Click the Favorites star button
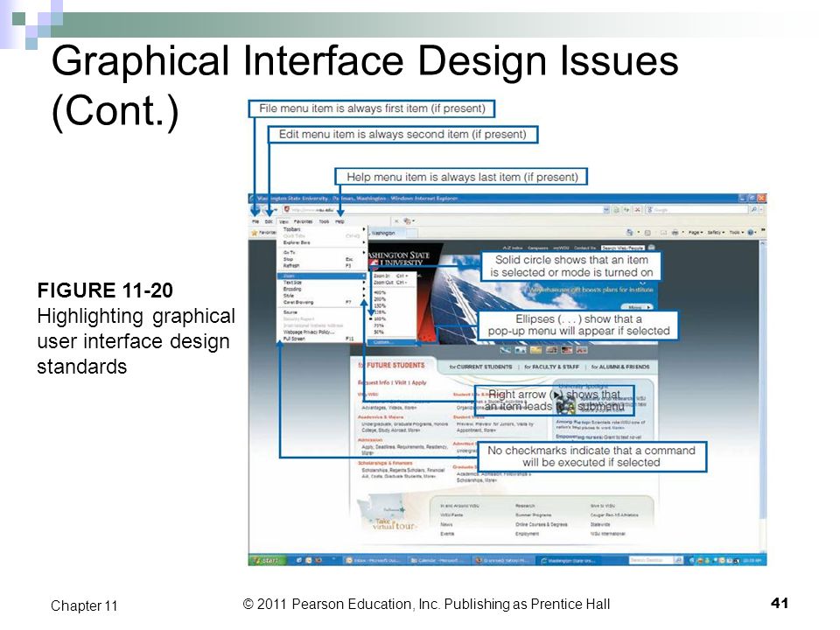This screenshot has height=630, width=840. [263, 233]
